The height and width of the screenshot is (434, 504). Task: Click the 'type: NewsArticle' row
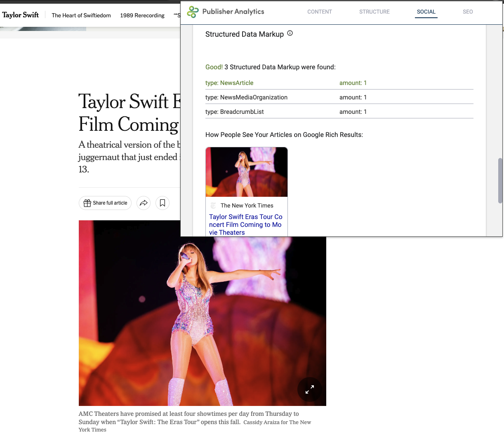[x=339, y=83]
